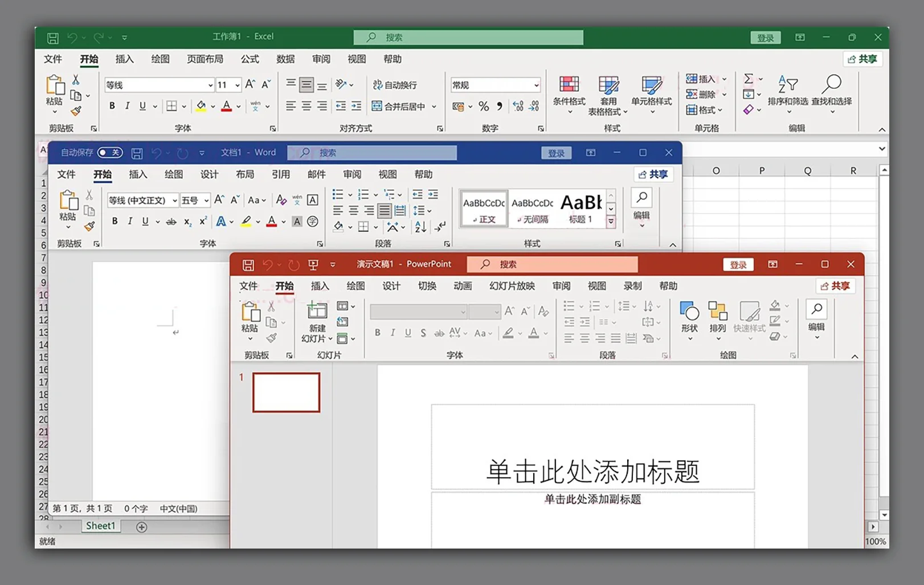Click the percent style icon in Excel

[484, 106]
